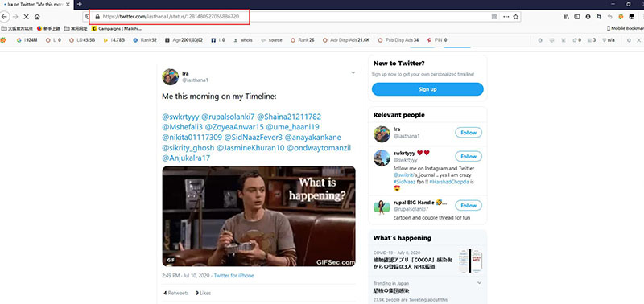
Task: Open the @swkrtyyy mention link
Action: tap(180, 117)
